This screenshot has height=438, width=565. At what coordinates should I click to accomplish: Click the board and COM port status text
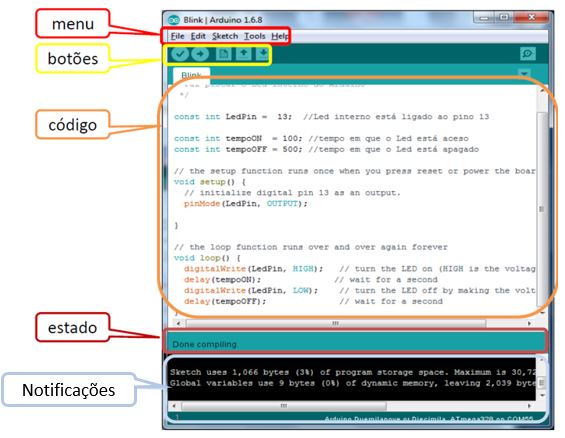[x=429, y=419]
